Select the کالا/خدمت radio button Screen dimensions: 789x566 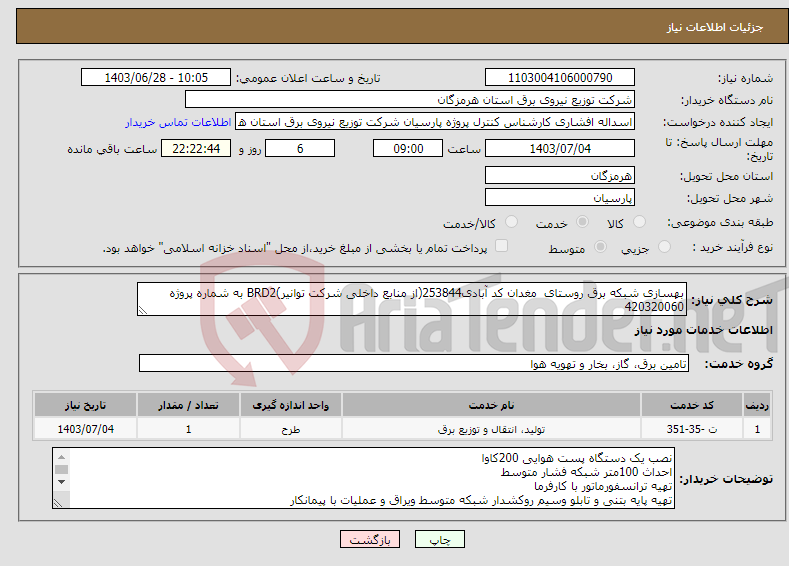tap(511, 222)
